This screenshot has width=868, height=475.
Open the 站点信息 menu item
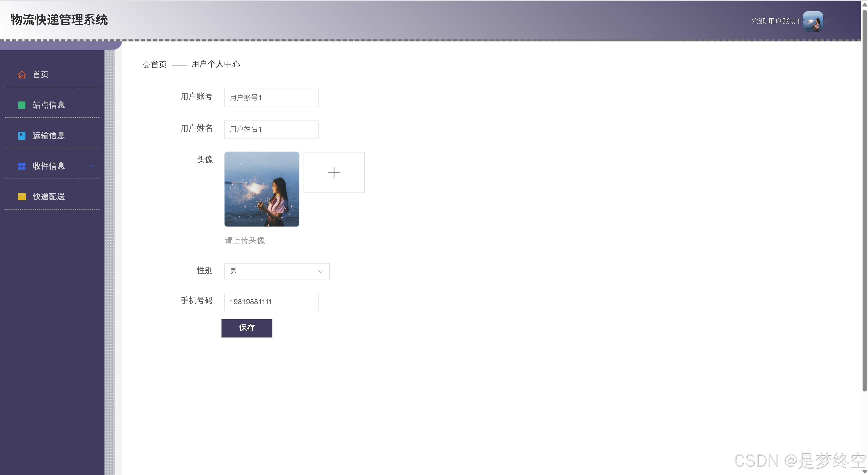pyautogui.click(x=49, y=105)
